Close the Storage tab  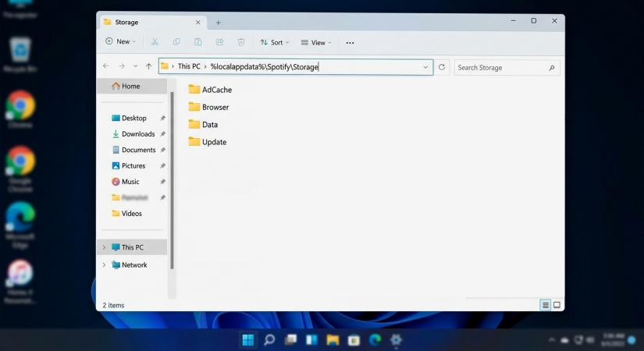198,22
